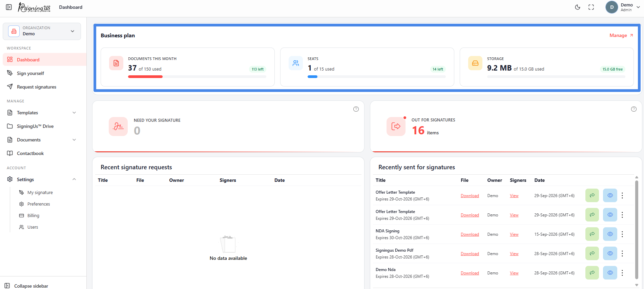644x289 pixels.
Task: Switch to dark mode with moon icon
Action: point(578,7)
